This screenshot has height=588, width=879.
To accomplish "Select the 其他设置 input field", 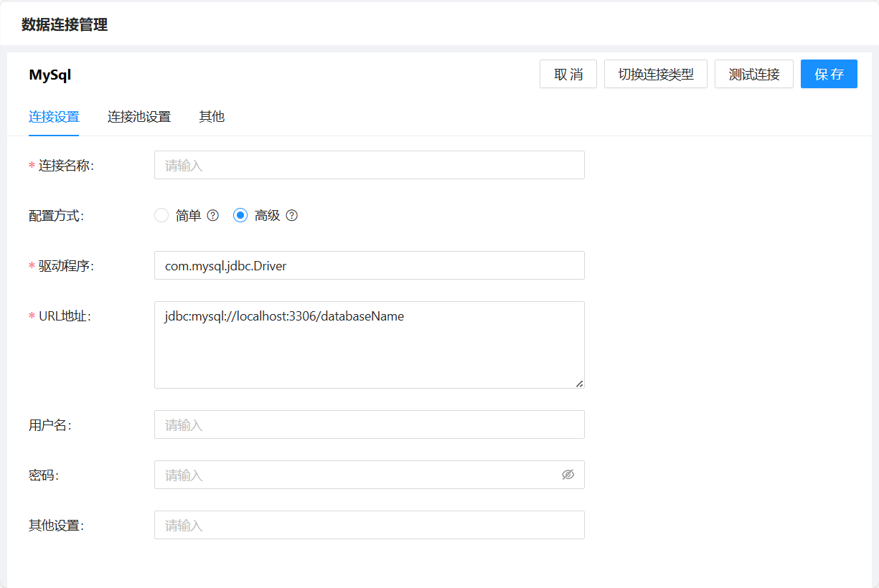I will coord(369,525).
